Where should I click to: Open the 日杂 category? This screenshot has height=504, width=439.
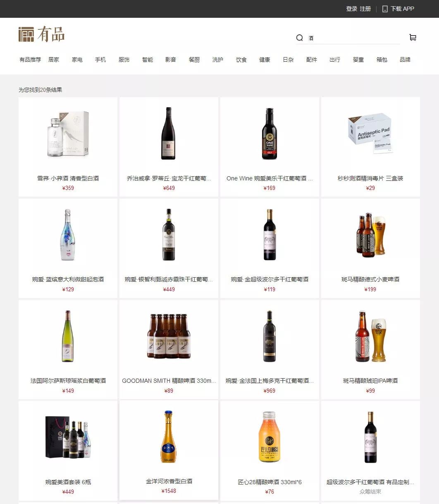288,60
